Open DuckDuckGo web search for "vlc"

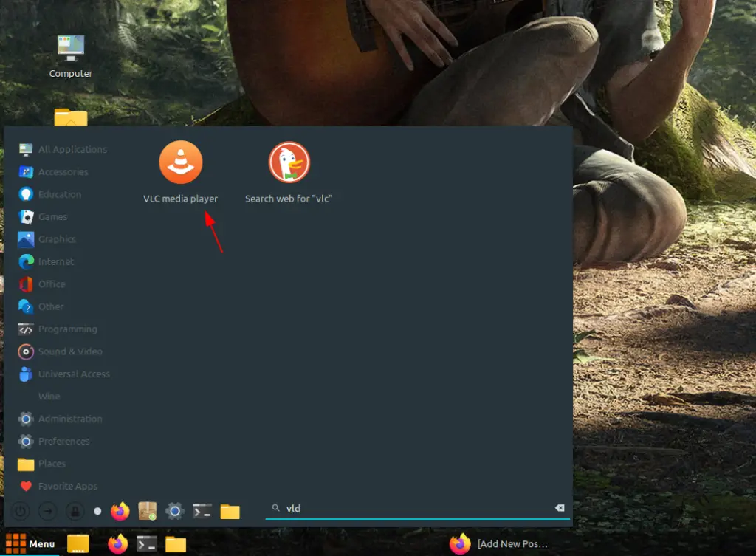pyautogui.click(x=289, y=171)
